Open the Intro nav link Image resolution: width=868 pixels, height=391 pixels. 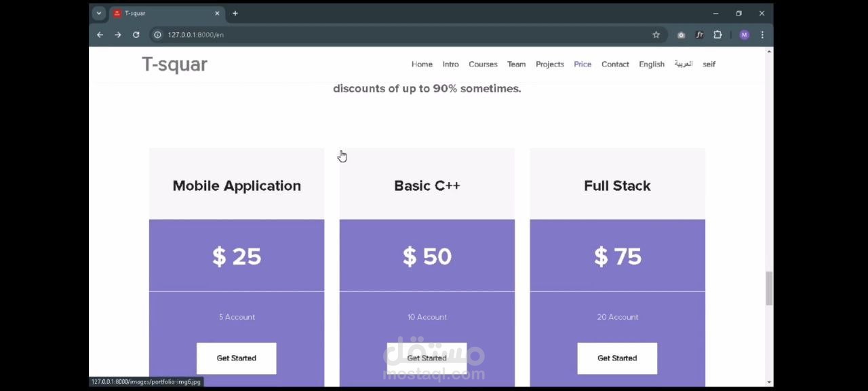(450, 64)
